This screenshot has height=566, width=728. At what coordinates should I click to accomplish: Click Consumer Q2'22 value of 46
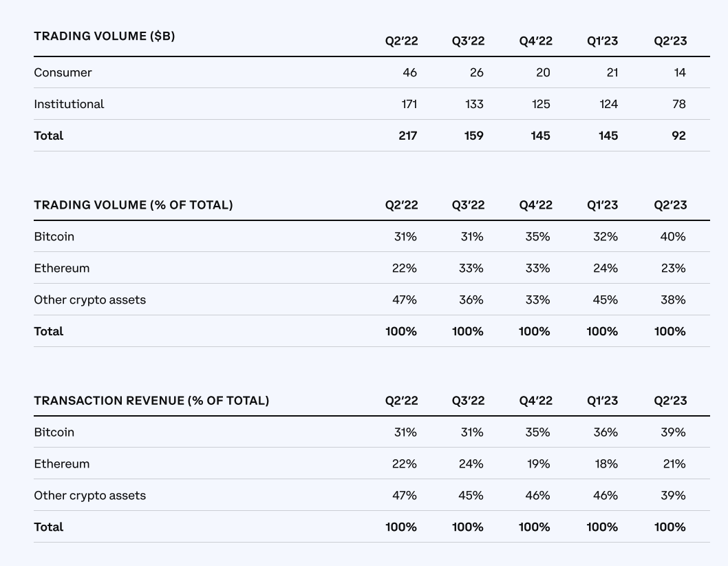click(x=409, y=72)
